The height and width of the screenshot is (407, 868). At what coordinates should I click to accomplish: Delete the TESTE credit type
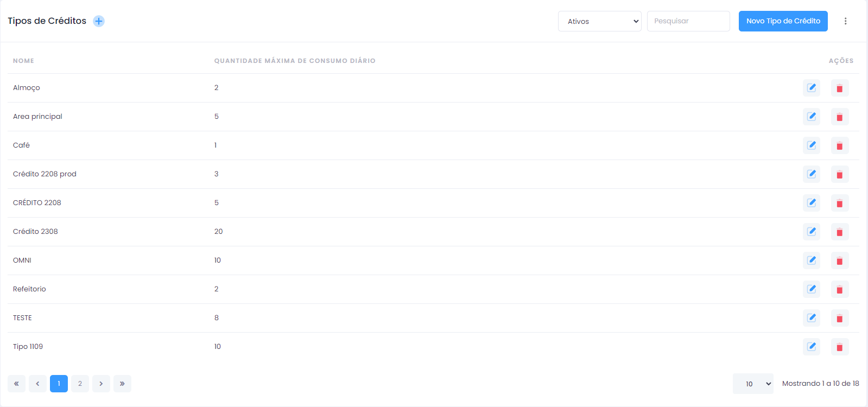840,318
